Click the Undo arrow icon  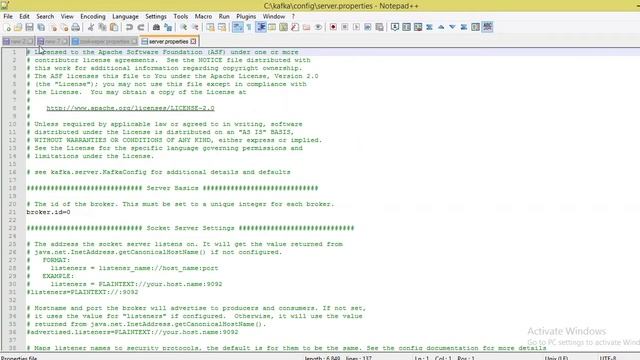coord(129,27)
